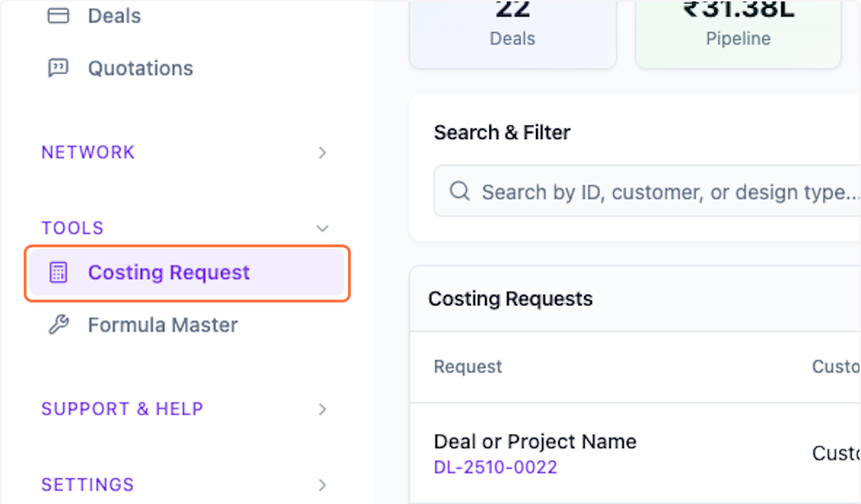The image size is (861, 504).
Task: Expand the NETWORK section chevron
Action: (x=322, y=152)
